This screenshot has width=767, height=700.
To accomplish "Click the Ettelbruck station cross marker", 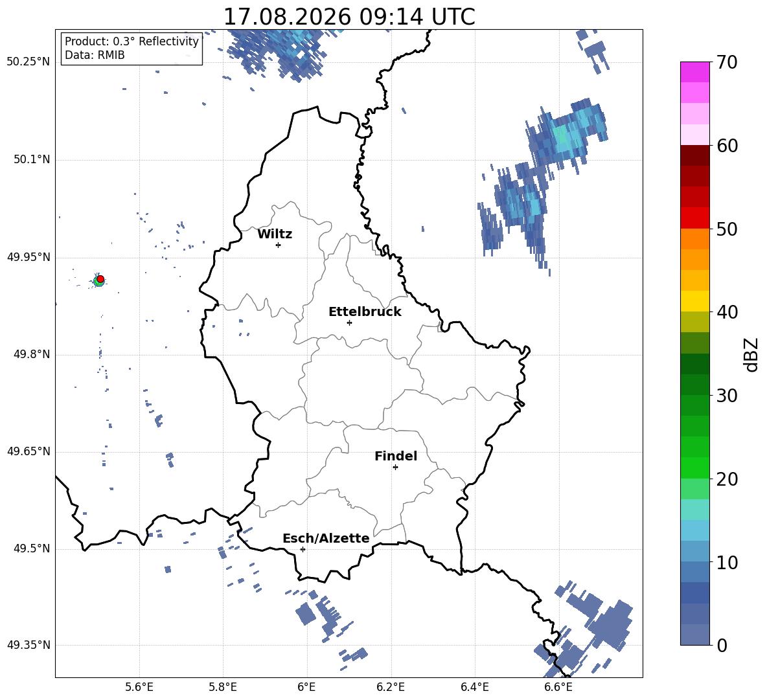I will (349, 322).
